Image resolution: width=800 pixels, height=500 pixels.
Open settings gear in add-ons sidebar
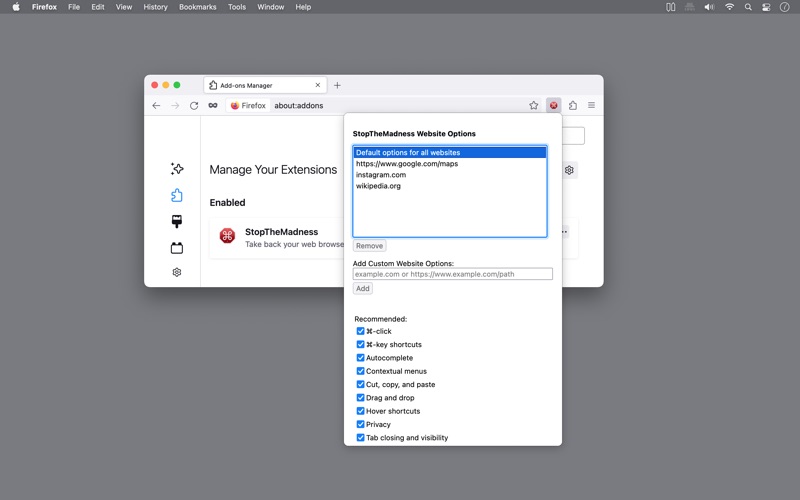177,272
